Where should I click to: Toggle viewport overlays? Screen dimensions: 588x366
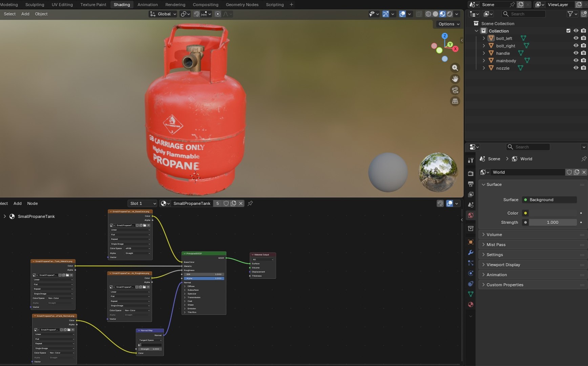pos(402,14)
